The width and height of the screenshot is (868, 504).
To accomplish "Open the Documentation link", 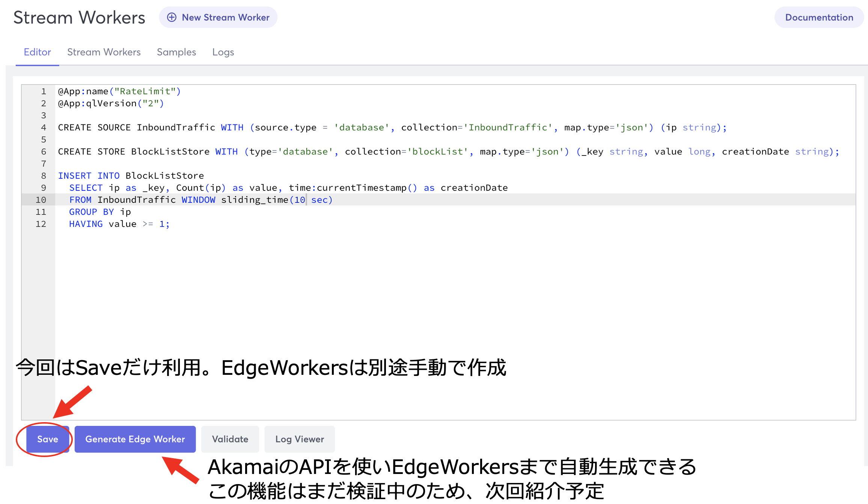I will (819, 17).
